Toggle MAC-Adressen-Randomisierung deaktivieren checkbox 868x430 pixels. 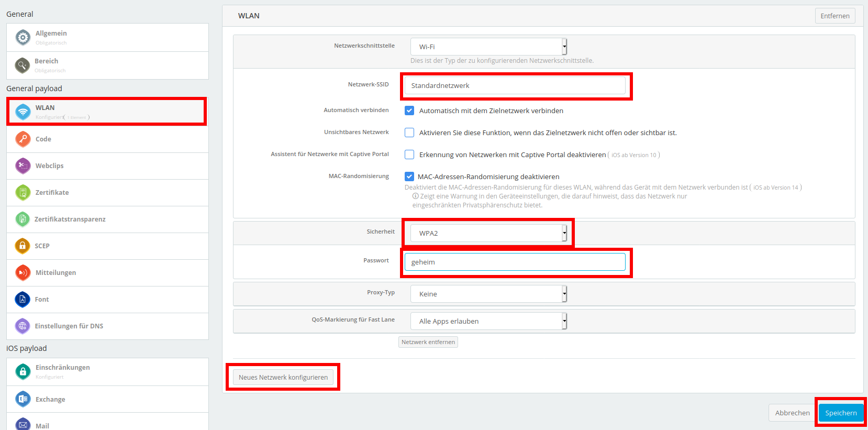click(x=409, y=177)
